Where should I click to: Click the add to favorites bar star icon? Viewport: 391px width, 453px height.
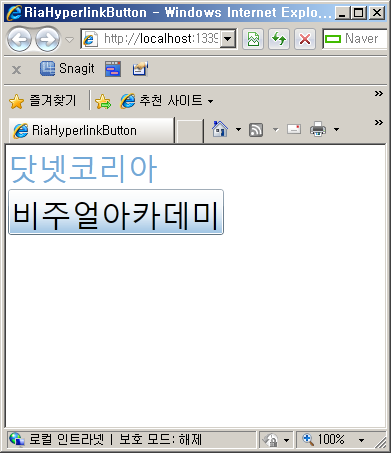[103, 101]
